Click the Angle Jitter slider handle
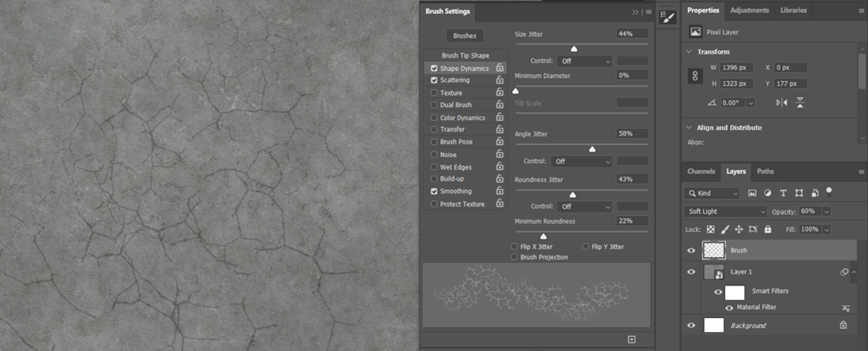 click(592, 149)
